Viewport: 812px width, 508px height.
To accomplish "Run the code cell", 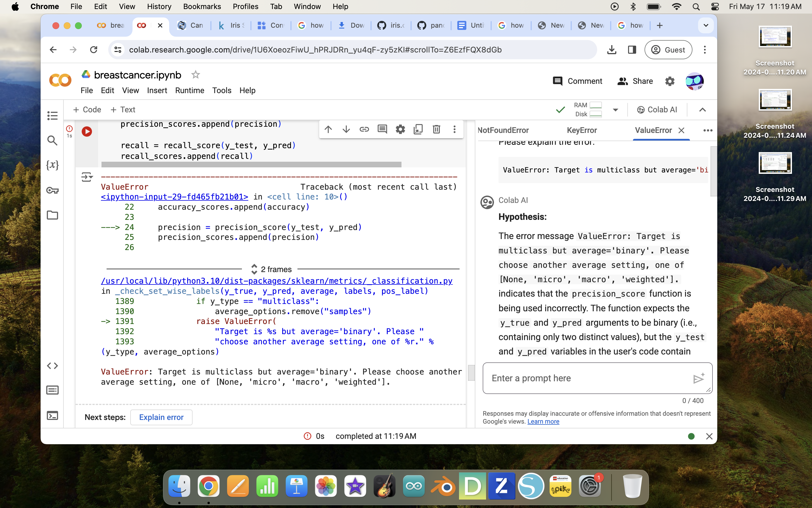I will point(87,131).
